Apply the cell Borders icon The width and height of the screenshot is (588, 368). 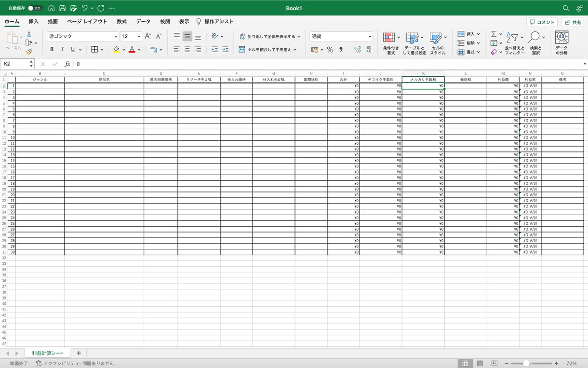[94, 49]
